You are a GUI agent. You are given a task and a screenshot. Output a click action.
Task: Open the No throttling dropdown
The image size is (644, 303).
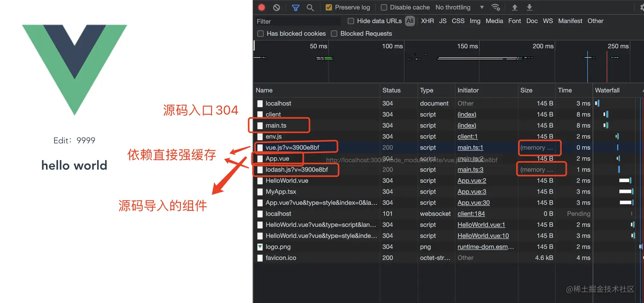tap(460, 7)
